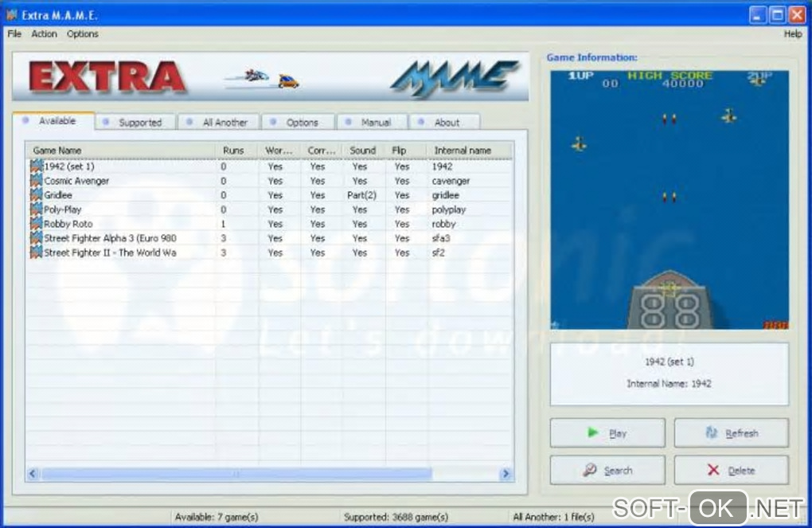Click the icon beside Street Fighter Alpha 3
The image size is (812, 528).
(x=37, y=238)
